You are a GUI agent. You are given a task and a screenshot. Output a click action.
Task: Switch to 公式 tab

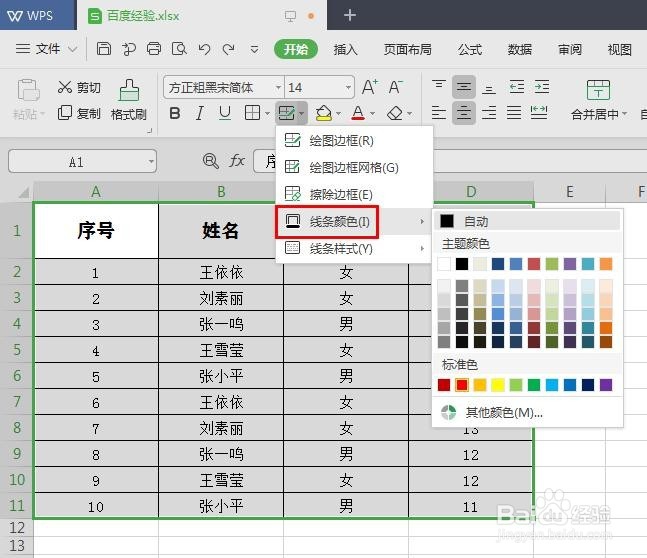click(470, 50)
